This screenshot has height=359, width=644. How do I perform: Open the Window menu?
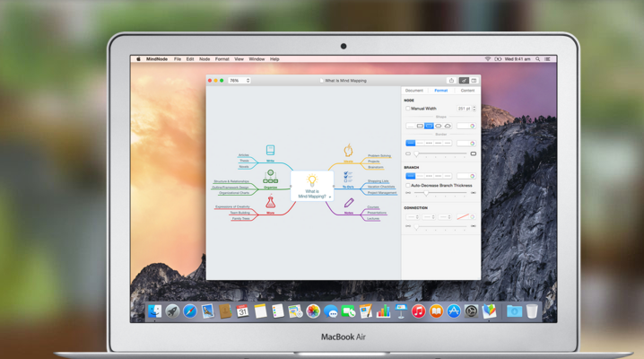point(257,59)
